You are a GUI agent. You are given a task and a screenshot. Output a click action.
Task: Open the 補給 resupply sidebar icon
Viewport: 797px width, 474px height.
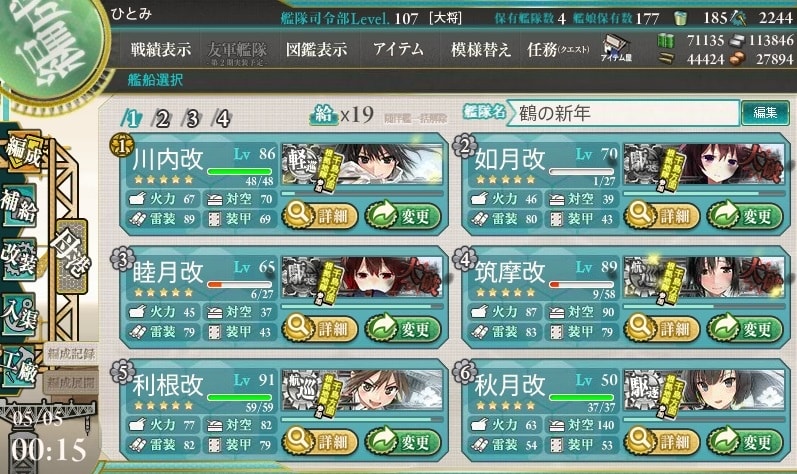pyautogui.click(x=19, y=205)
